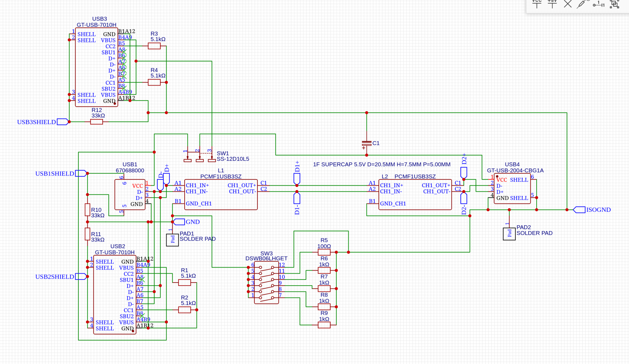
Task: Click the SOLDER PAD text beside PAD2
Action: coord(534,233)
